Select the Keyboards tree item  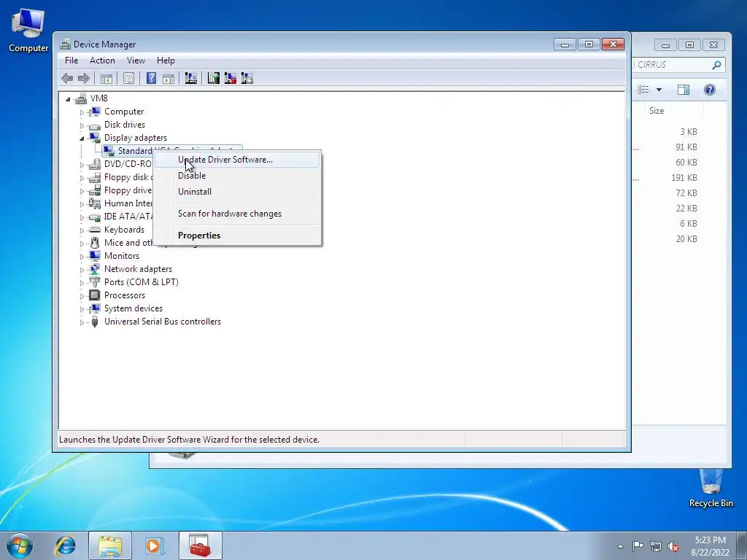pos(124,230)
